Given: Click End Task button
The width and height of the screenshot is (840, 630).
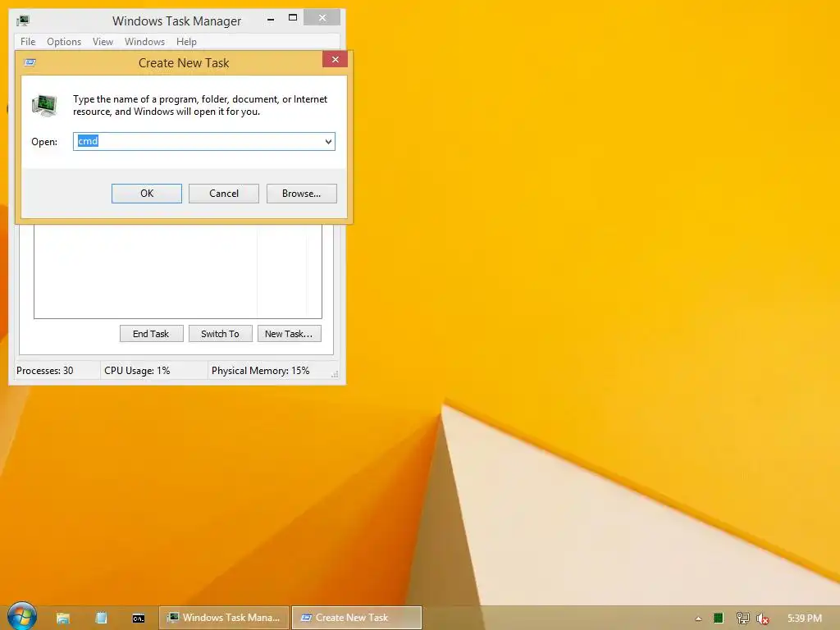Looking at the screenshot, I should coord(151,334).
